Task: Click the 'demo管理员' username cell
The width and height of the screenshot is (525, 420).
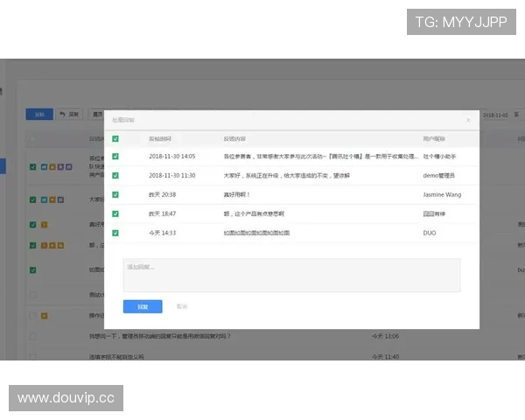Action: point(438,176)
